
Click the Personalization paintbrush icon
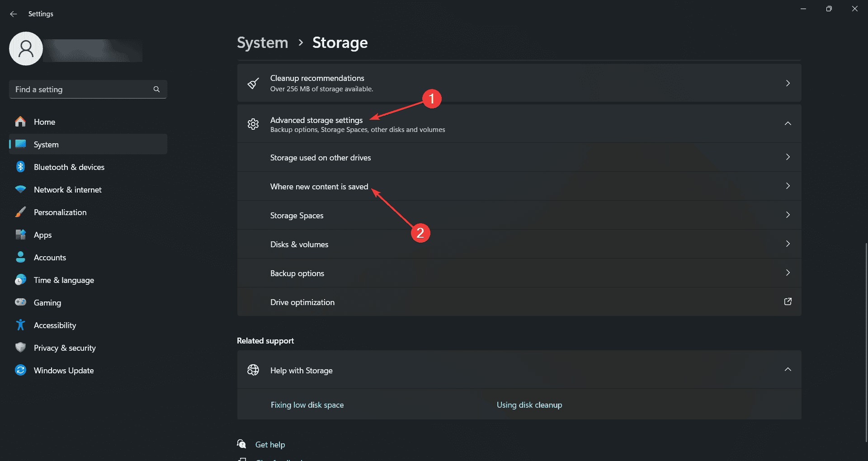click(20, 212)
